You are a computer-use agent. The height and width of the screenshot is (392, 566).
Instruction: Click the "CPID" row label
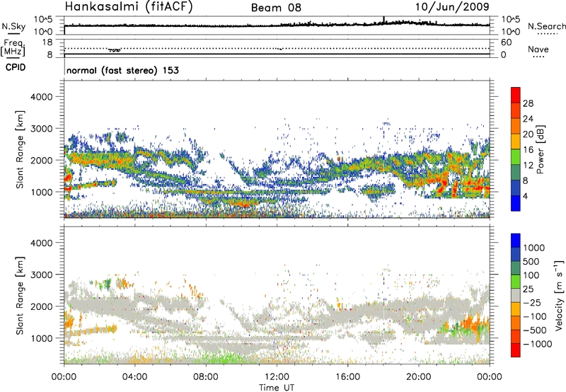click(16, 67)
